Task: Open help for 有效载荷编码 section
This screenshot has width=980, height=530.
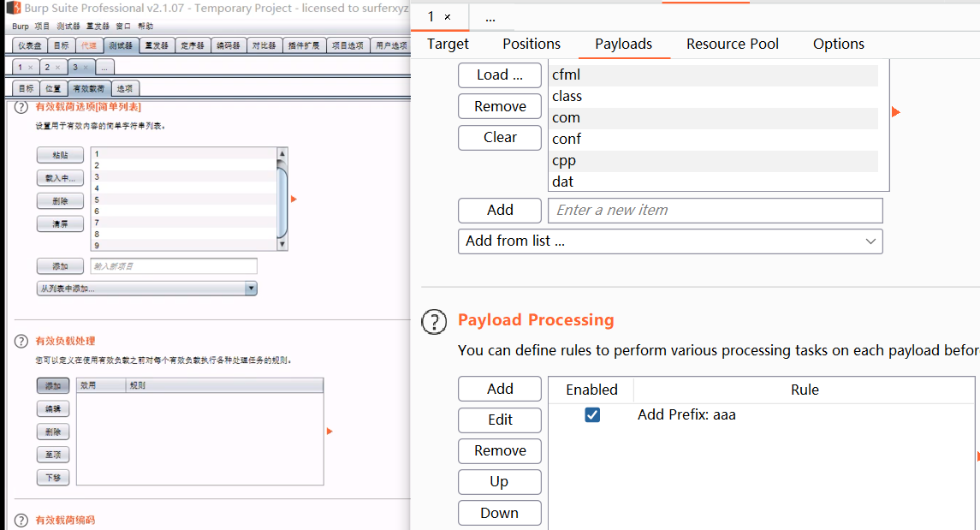Action: (21, 520)
